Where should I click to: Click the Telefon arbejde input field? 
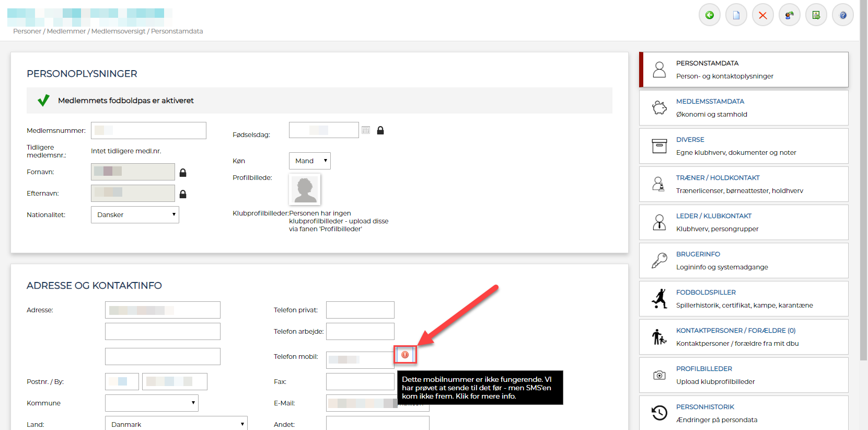coord(360,331)
